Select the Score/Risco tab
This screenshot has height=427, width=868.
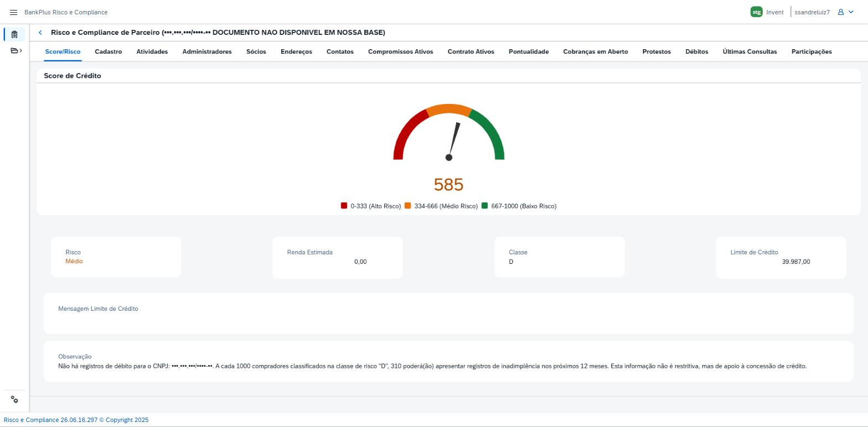(63, 51)
